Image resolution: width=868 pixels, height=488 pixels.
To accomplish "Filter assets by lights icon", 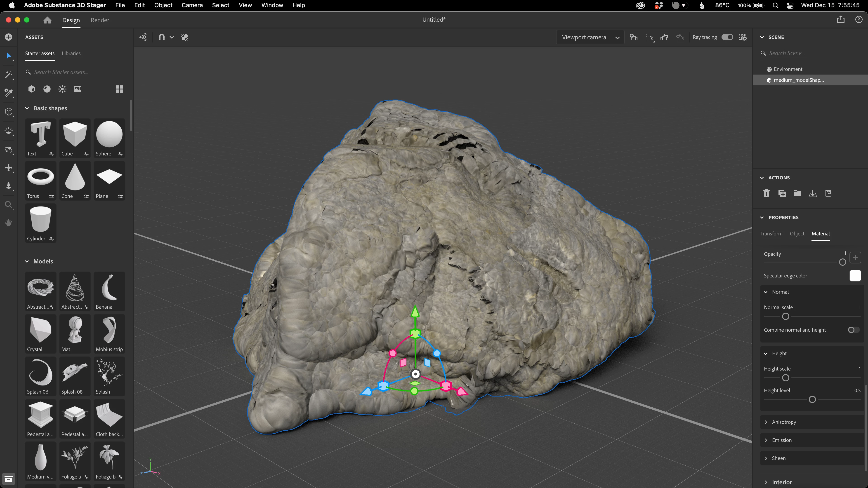I will [x=62, y=89].
